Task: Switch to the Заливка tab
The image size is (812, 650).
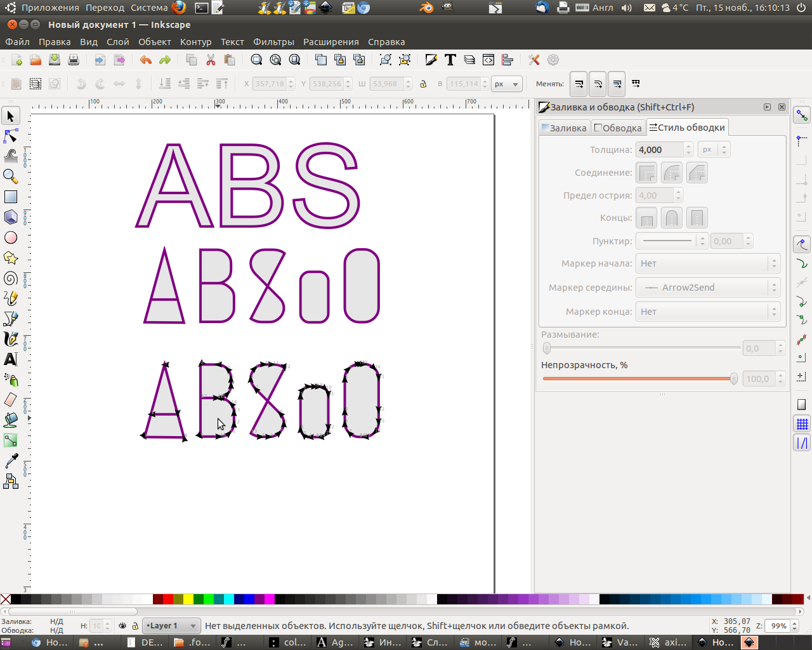Action: pyautogui.click(x=564, y=128)
